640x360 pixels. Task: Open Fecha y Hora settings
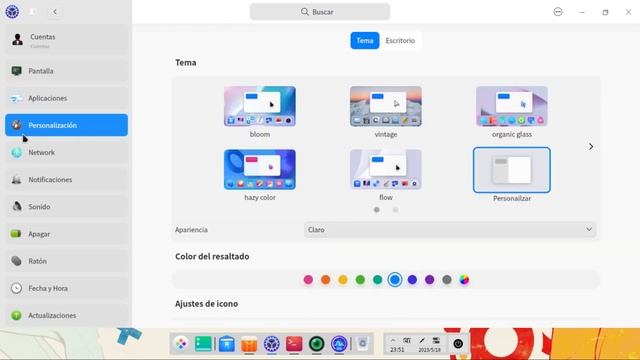[x=66, y=288]
